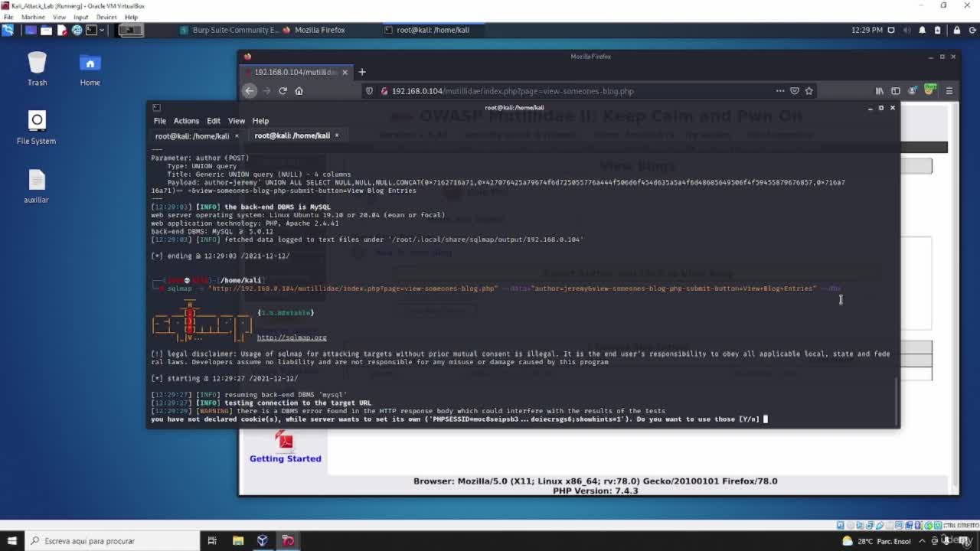Switch to Mozilla Firefox taskbar item
This screenshot has height=551, width=980.
[314, 30]
